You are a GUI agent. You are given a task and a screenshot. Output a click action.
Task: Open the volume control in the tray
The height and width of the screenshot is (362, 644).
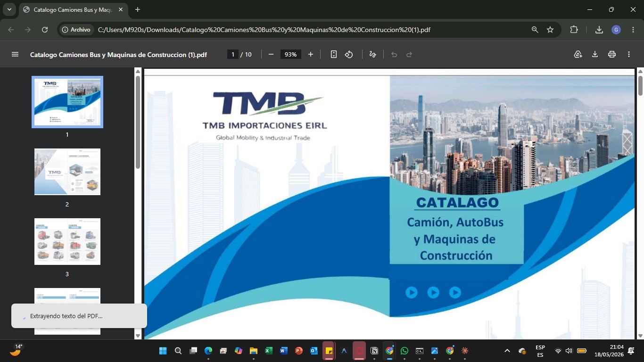[569, 351]
